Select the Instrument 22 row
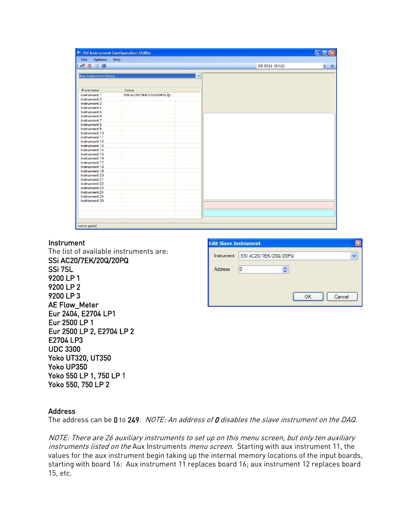Image resolution: width=411 pixels, height=532 pixels. [x=140, y=184]
